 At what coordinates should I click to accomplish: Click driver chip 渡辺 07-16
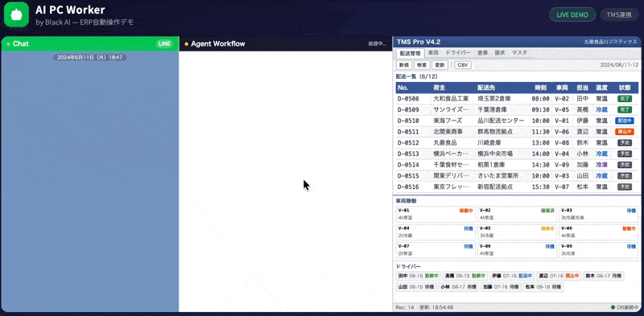[x=559, y=276]
